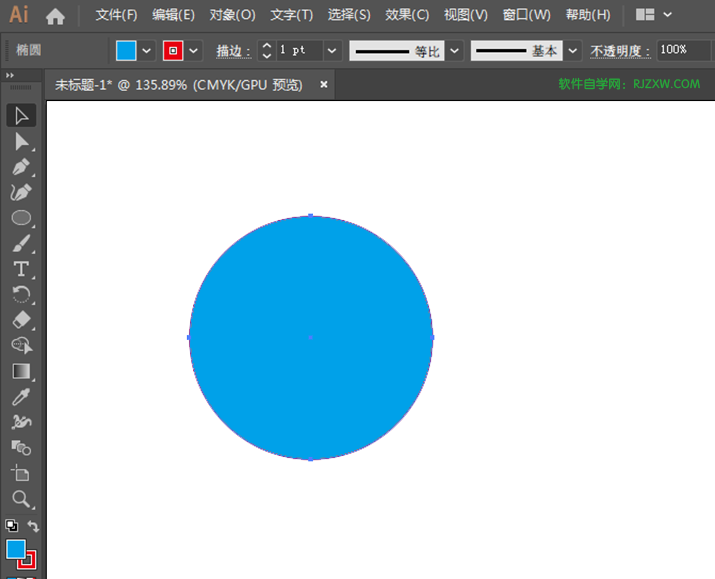Close the 未标题-1 document tab
This screenshot has height=579, width=715.
click(x=324, y=84)
